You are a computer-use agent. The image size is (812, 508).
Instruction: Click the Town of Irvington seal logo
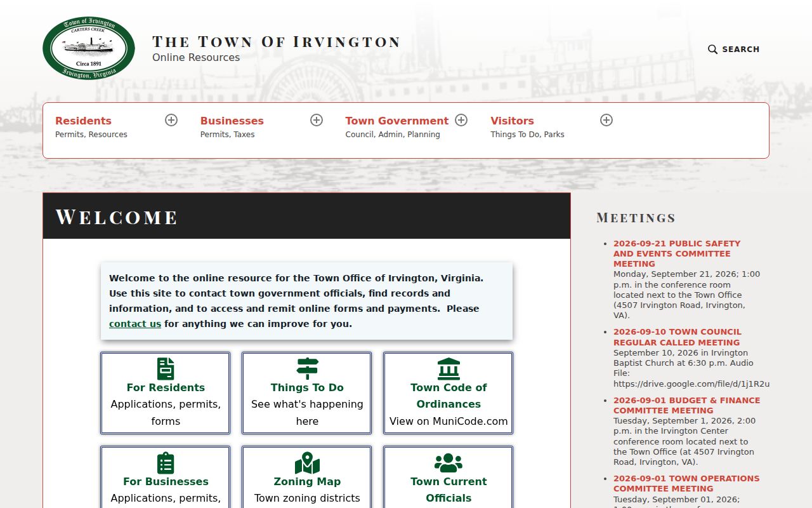click(x=89, y=49)
